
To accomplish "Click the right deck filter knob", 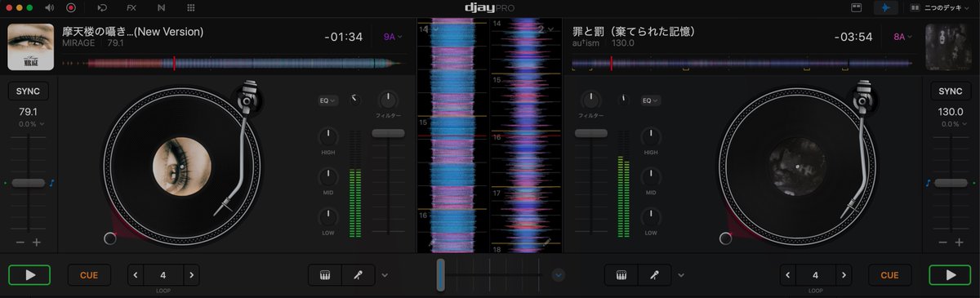I will pyautogui.click(x=590, y=100).
